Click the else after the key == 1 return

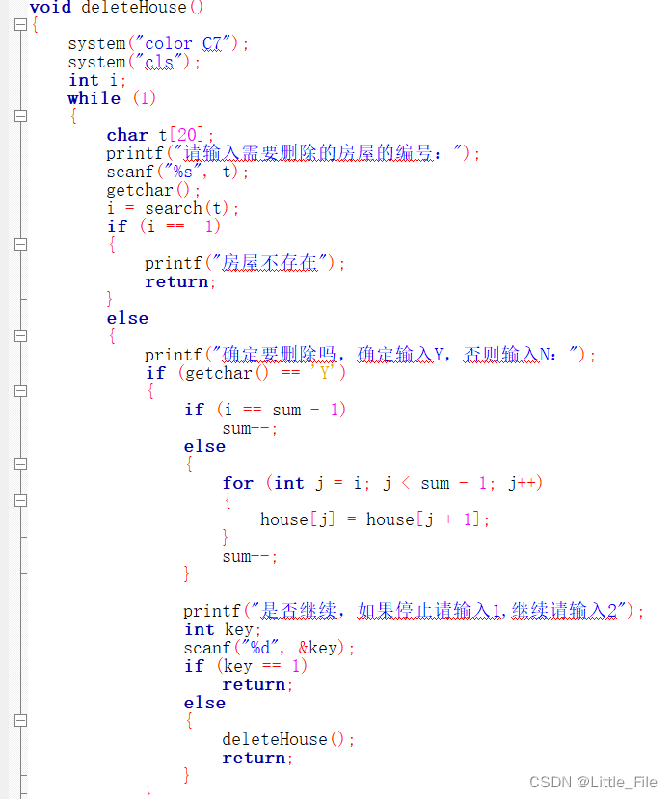(204, 704)
